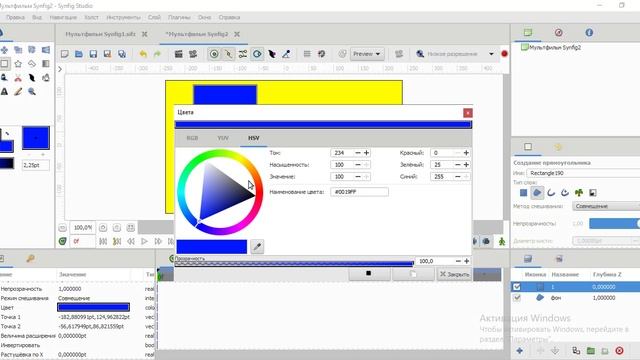Click the transparency slider in Colors dialog
The height and width of the screenshot is (360, 640).
click(294, 263)
